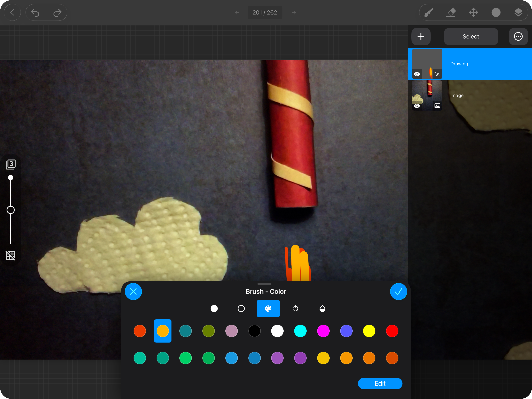This screenshot has height=399, width=532.
Task: Select the Image layer
Action: point(470,95)
